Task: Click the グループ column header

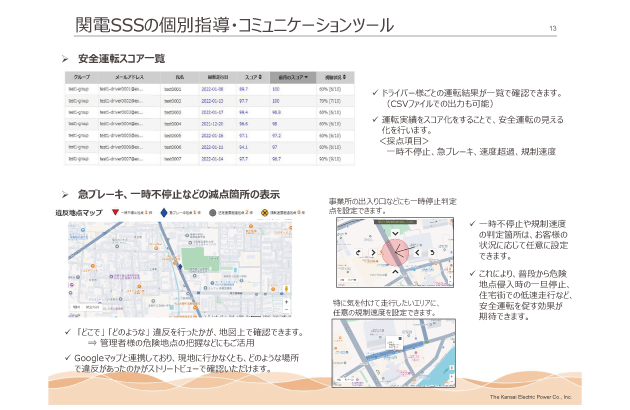Action: (x=80, y=77)
